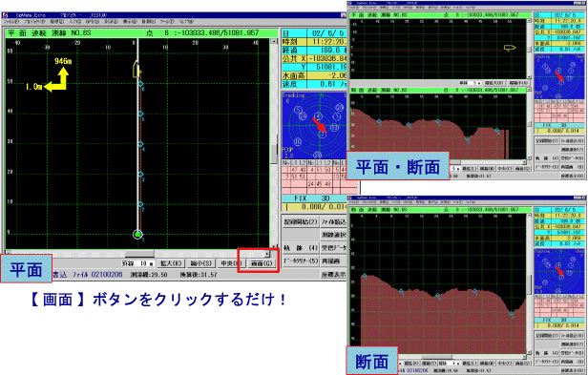Click the 再描画 redraw button
Viewport: 588px width, 375px height.
coord(333,260)
